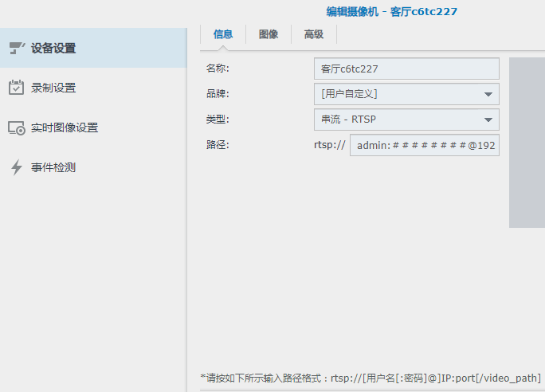Open the 录制设置 sidebar section

pyautogui.click(x=93, y=88)
